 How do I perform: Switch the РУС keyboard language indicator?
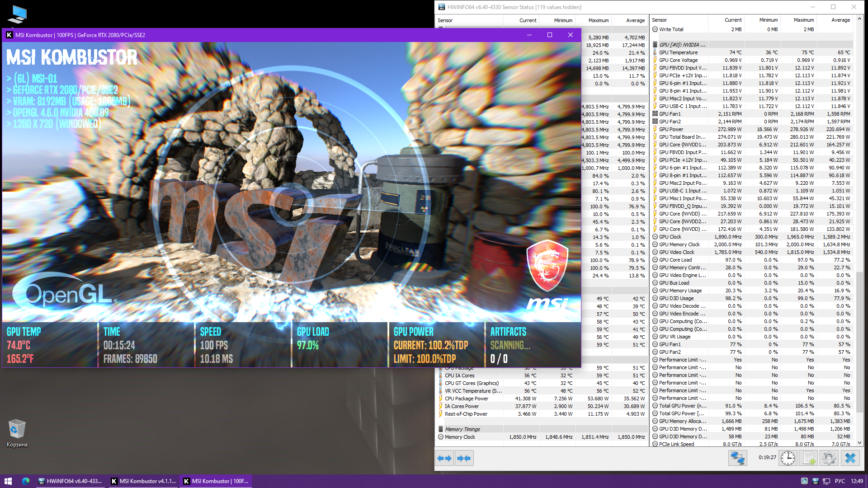pos(840,481)
